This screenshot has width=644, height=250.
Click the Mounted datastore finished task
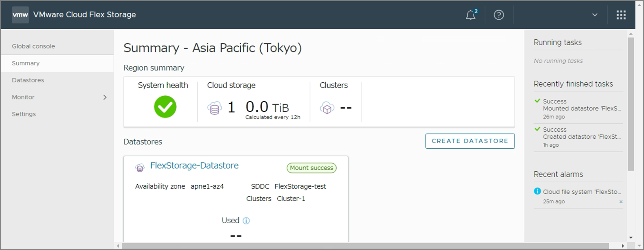coord(581,108)
